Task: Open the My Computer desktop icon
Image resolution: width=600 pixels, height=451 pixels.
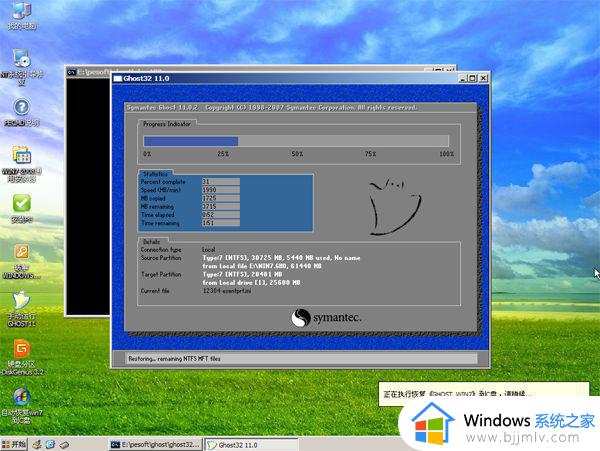Action: click(22, 15)
